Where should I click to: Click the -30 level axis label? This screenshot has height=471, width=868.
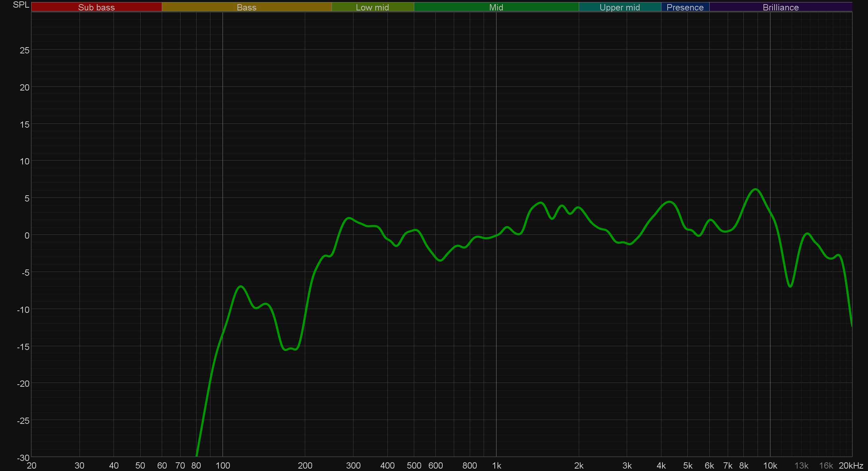(23, 458)
